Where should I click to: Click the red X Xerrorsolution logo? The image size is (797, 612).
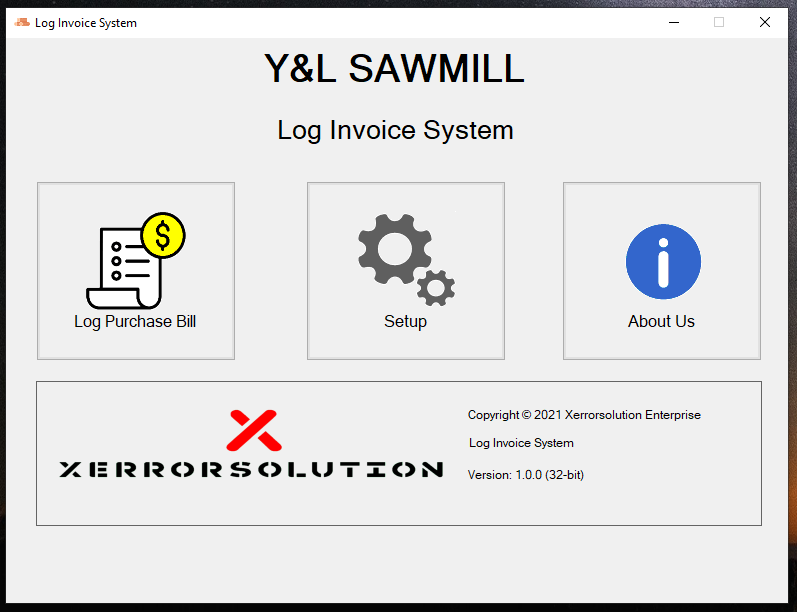pyautogui.click(x=253, y=430)
